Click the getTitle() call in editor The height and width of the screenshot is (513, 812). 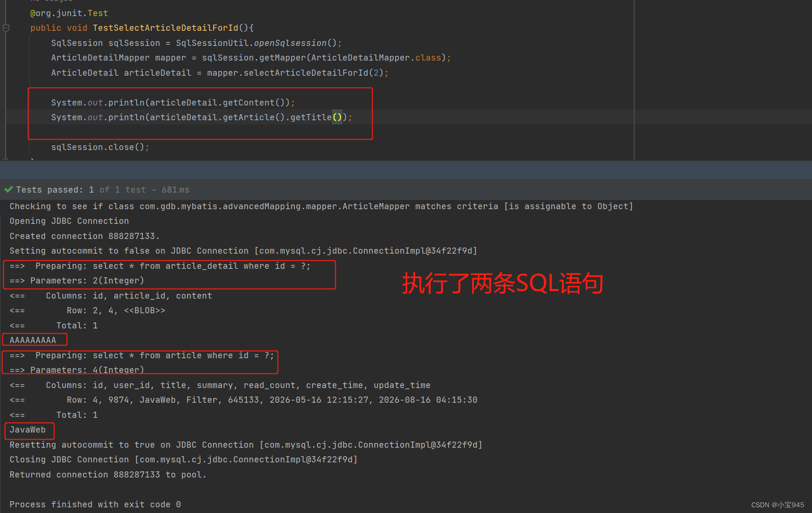coord(316,117)
